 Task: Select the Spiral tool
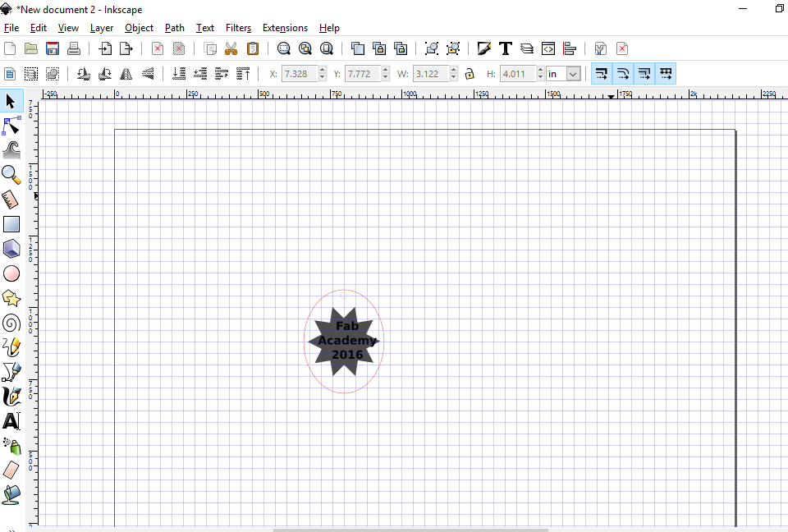(x=11, y=323)
